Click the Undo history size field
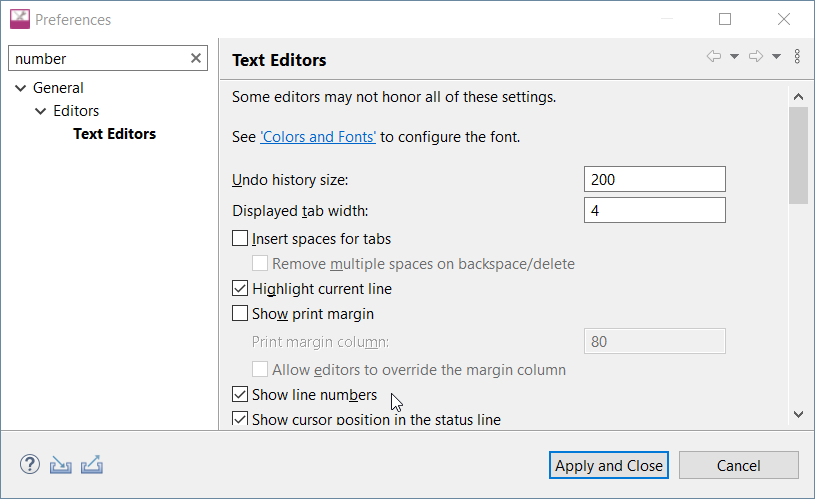The image size is (815, 499). coord(654,180)
